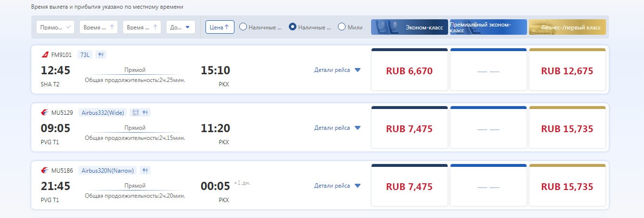Viewport: 644px width, 218px height.
Task: Expand Детали рейса for flight MU5186
Action: [337, 186]
